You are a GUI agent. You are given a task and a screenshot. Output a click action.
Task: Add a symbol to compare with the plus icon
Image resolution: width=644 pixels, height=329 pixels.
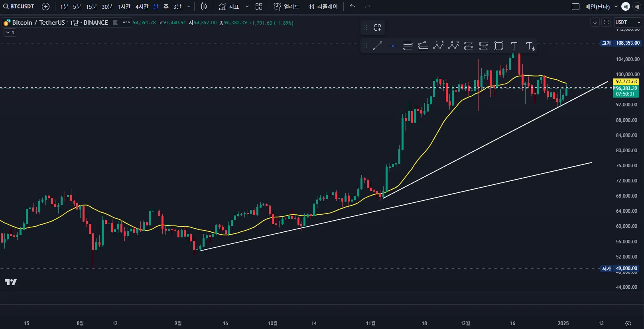tap(45, 6)
